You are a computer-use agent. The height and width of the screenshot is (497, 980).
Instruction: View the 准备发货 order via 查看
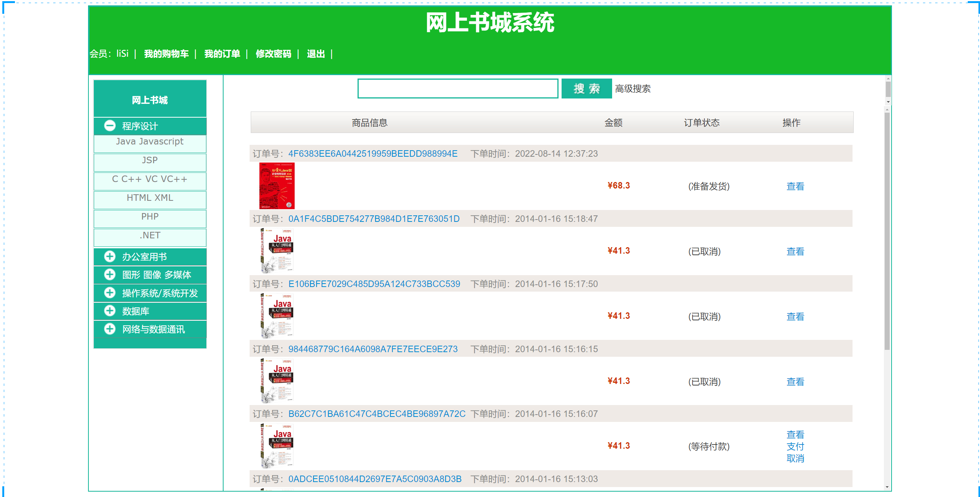click(795, 186)
